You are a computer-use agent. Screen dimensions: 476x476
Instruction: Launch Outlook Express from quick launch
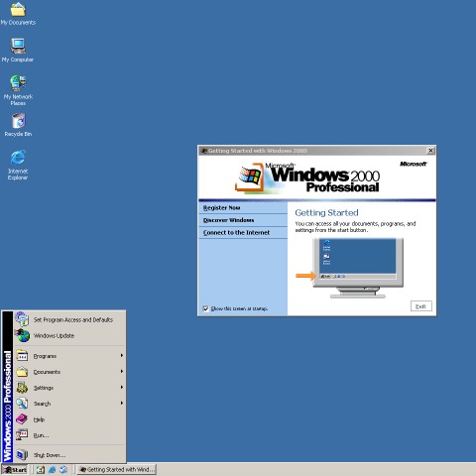[x=63, y=470]
